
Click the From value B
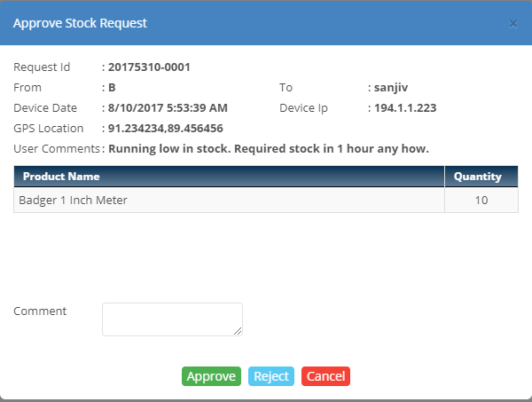112,88
